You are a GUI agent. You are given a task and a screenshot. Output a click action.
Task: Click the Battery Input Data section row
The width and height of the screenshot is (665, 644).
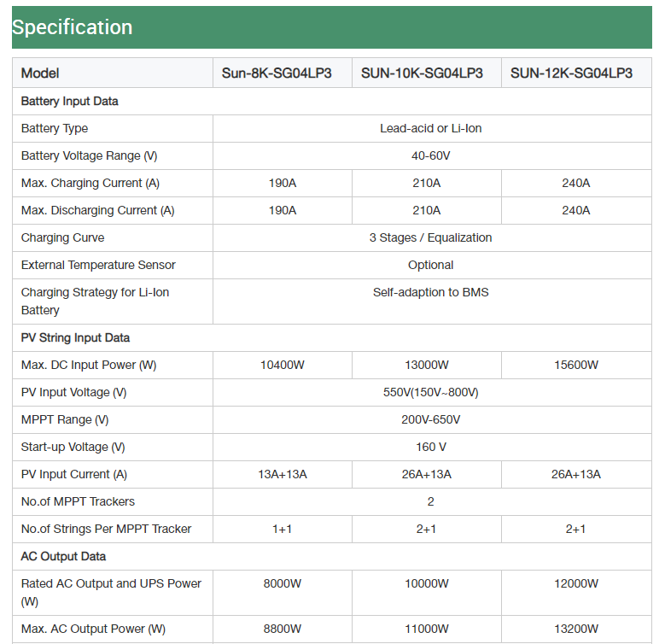coord(332,102)
